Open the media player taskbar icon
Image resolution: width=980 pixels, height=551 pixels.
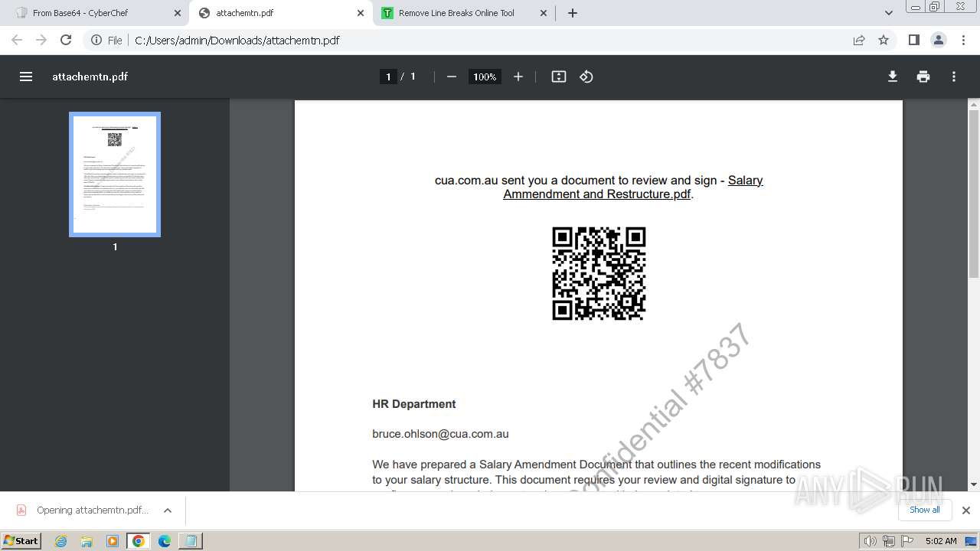click(113, 541)
